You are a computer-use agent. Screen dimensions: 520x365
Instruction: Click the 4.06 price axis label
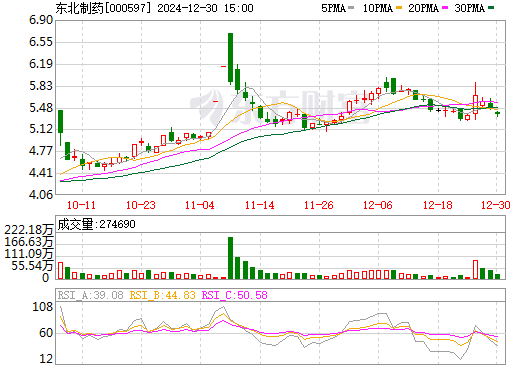(x=41, y=194)
